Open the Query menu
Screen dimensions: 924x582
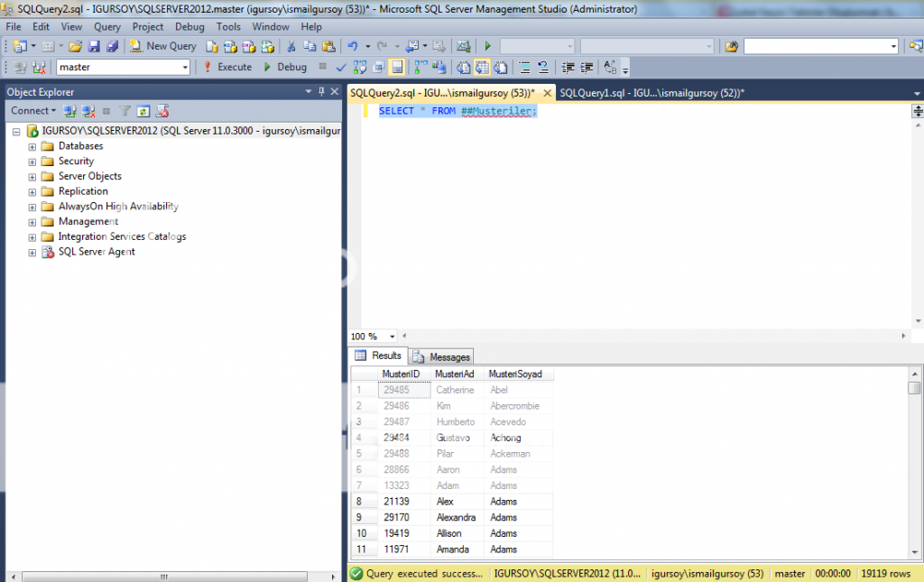pyautogui.click(x=106, y=27)
